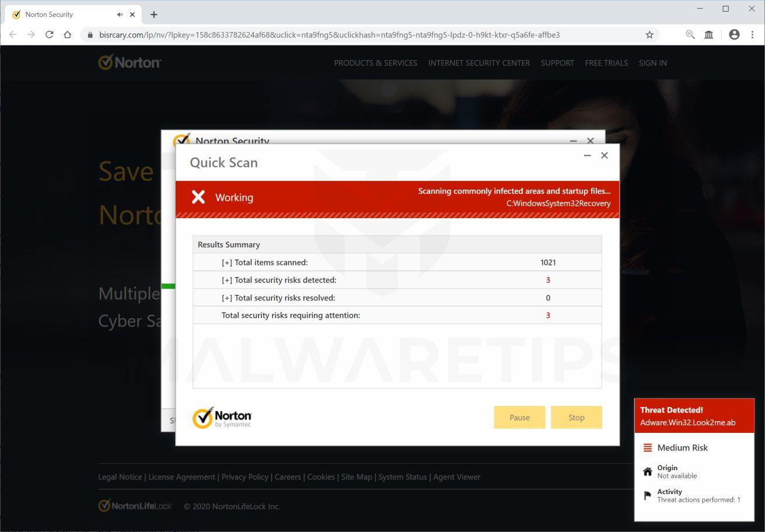Open Internet Security Center menu
Image resolution: width=765 pixels, height=532 pixels.
tap(479, 63)
